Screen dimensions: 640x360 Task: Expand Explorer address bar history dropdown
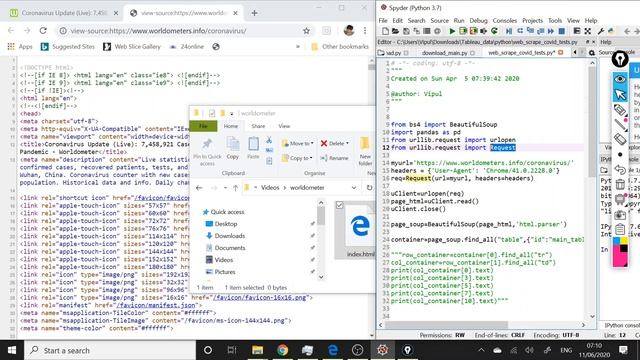(353, 188)
